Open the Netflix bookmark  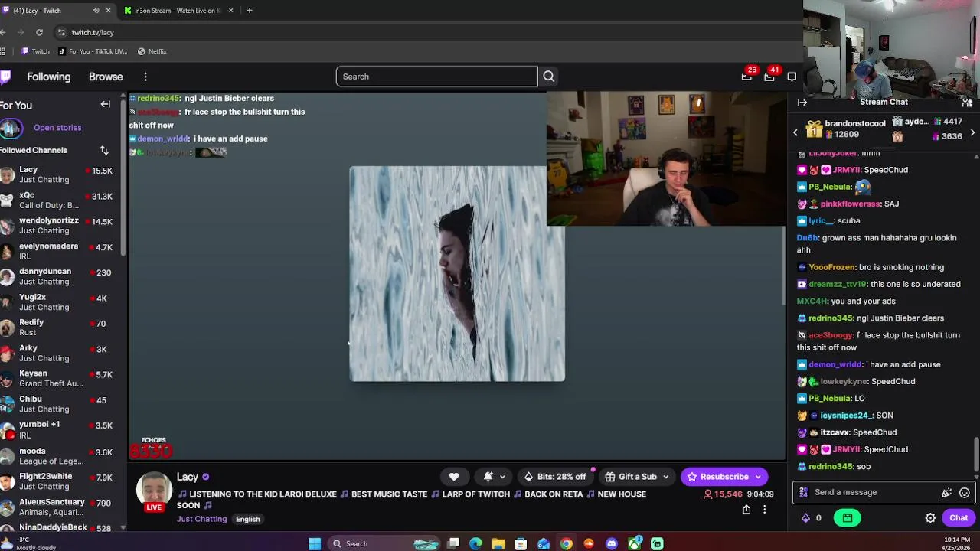pos(152,51)
